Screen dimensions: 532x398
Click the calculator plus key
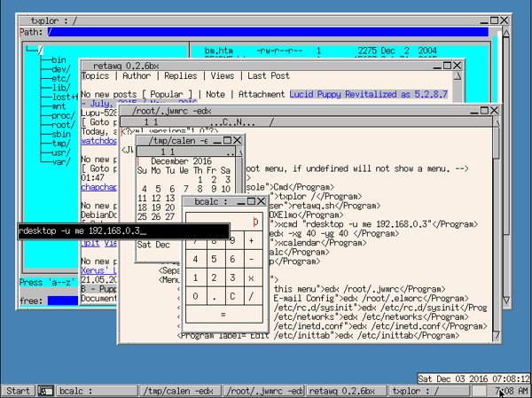252,240
